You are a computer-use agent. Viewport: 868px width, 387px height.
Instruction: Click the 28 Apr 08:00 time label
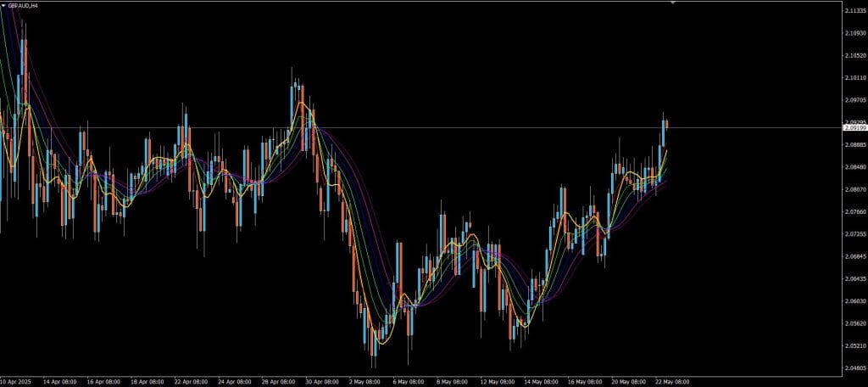278,382
